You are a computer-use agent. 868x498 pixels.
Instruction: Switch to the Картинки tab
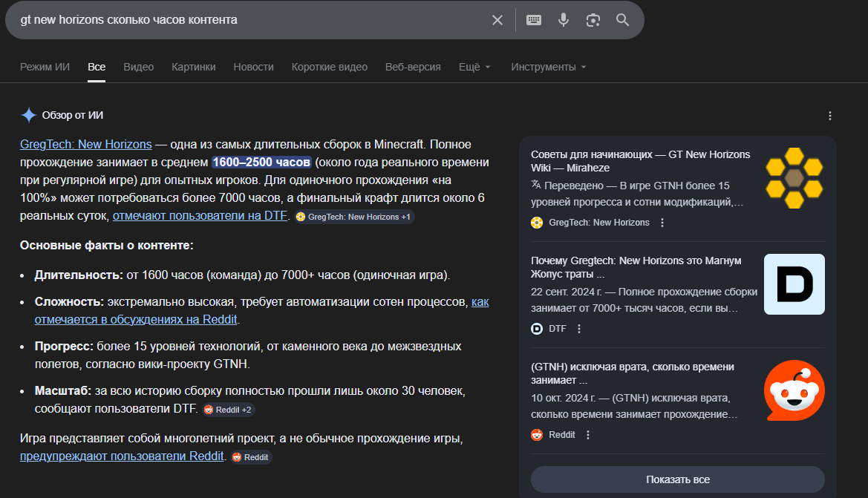(193, 67)
